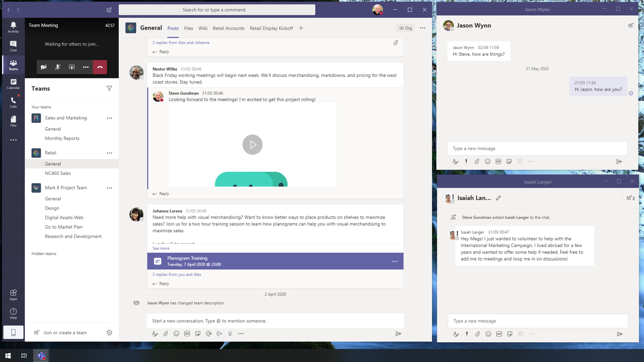This screenshot has width=644, height=362.
Task: Open formatting options in channel compose box
Action: coord(155,334)
